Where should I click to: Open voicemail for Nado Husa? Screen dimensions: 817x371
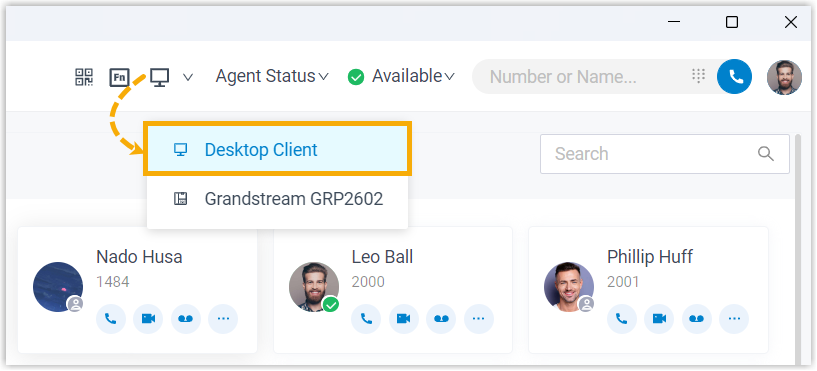[x=185, y=318]
